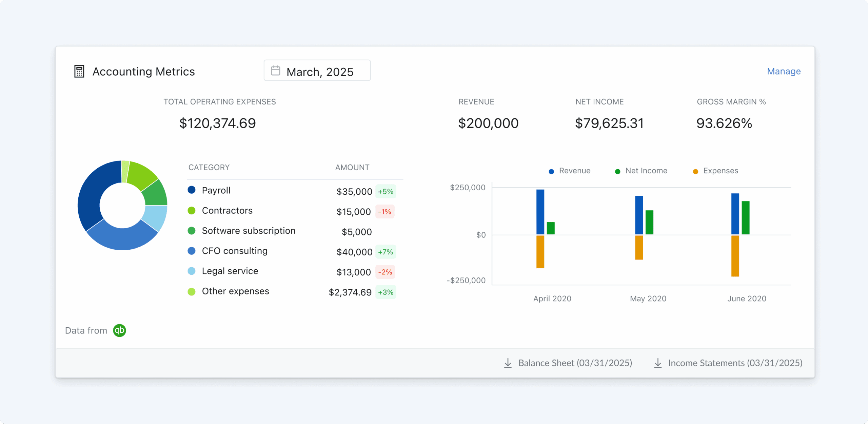The width and height of the screenshot is (868, 424).
Task: Click the Contractors -1% change badge
Action: 384,212
